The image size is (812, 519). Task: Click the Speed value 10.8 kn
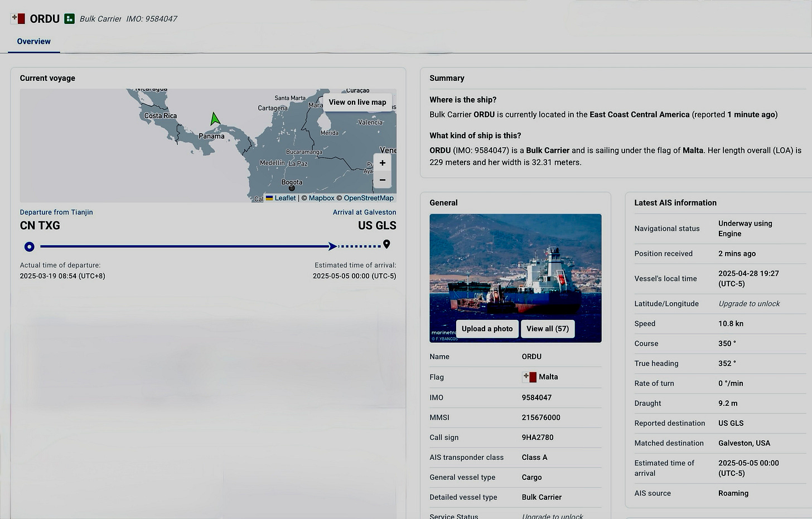[x=731, y=323]
